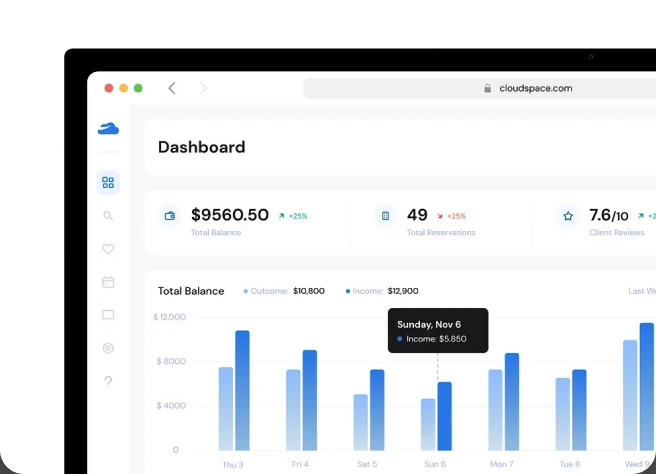656x474 pixels.
Task: Click the Sat 5 outcome bar
Action: [361, 423]
